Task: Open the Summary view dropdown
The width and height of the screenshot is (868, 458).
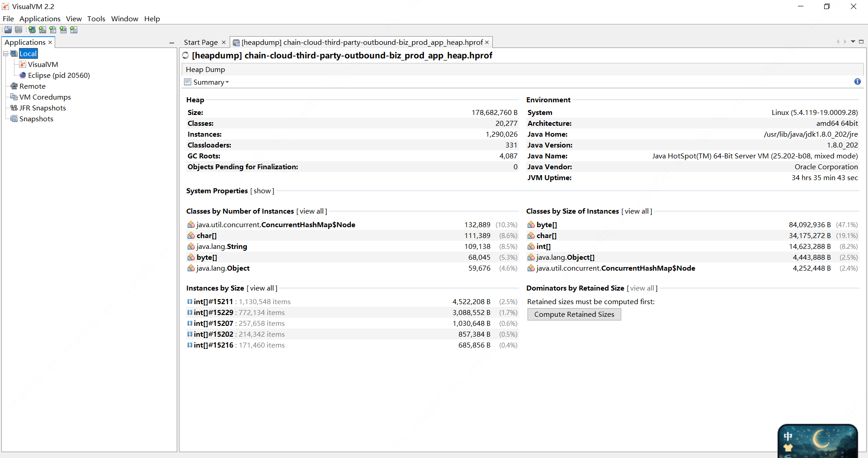Action: click(211, 82)
